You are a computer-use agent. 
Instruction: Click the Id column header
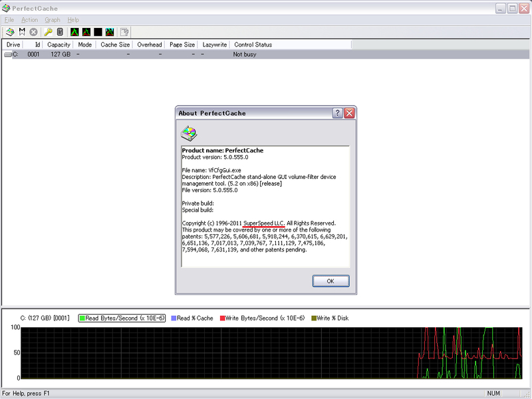coord(33,45)
